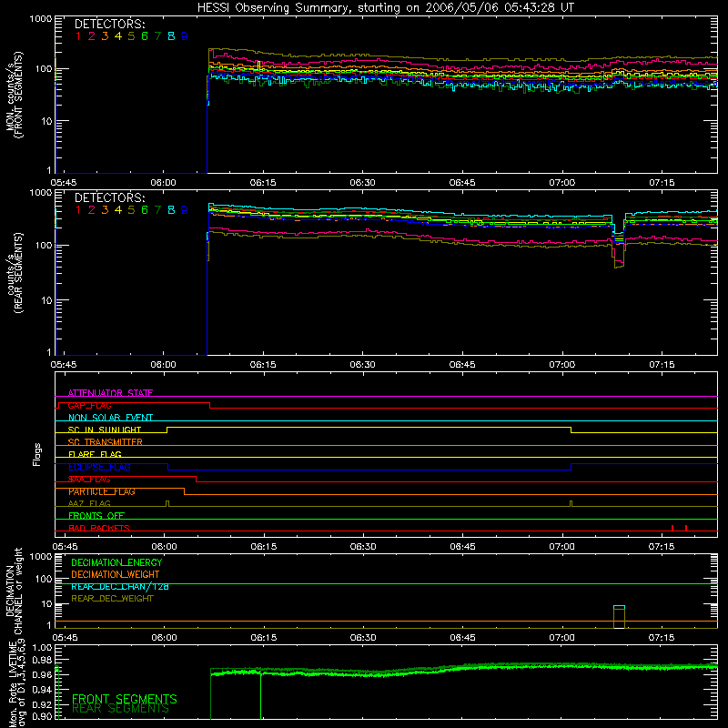Click the cyan REAR_DEC_CHAN box near 07:08

point(620,607)
